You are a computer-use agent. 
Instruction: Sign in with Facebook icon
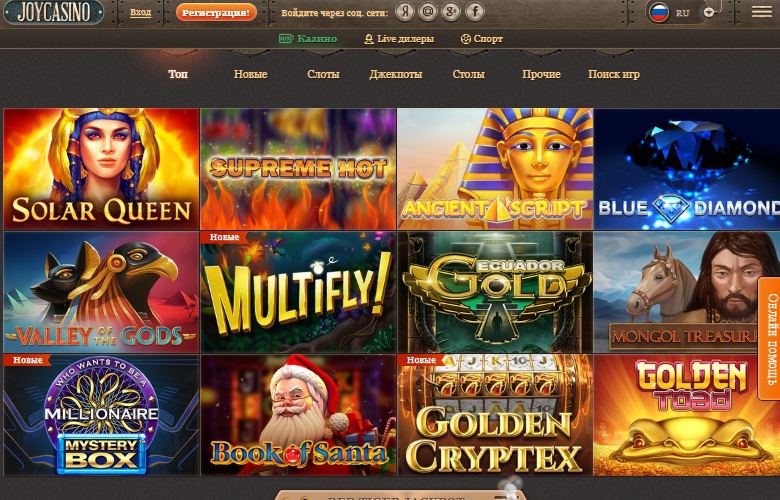475,11
